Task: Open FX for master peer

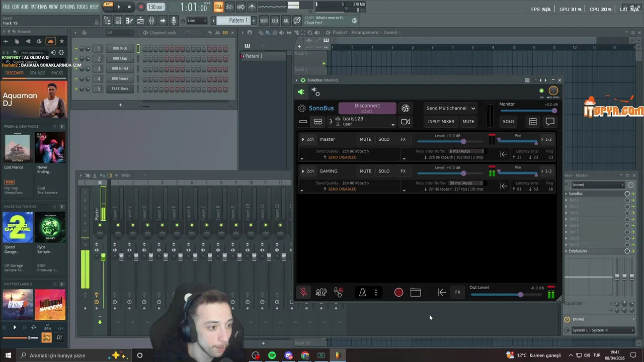Action: pyautogui.click(x=403, y=139)
